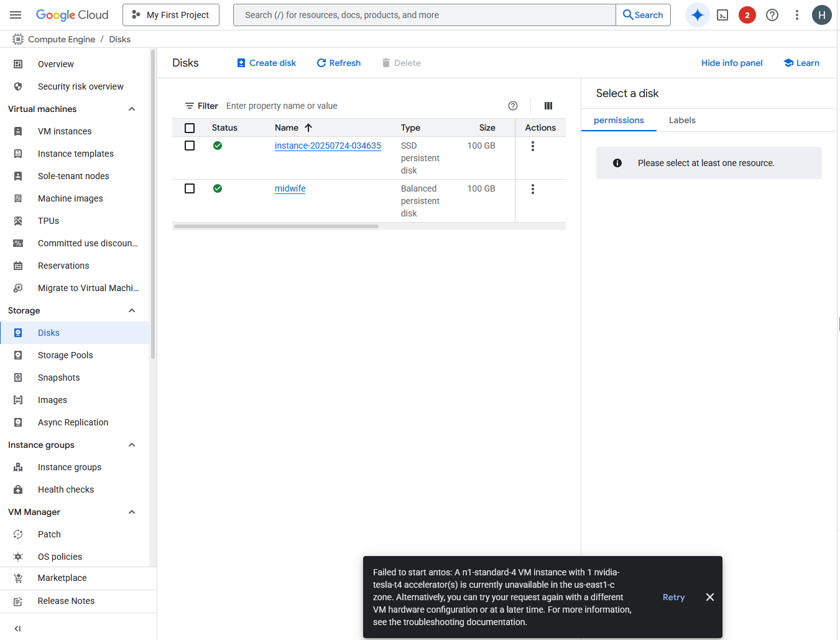The height and width of the screenshot is (640, 840).
Task: Open the hamburger navigation menu
Action: point(16,15)
